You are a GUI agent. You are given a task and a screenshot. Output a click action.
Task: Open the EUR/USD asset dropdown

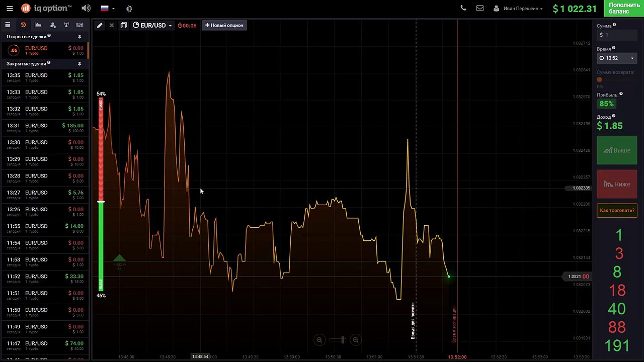click(152, 25)
